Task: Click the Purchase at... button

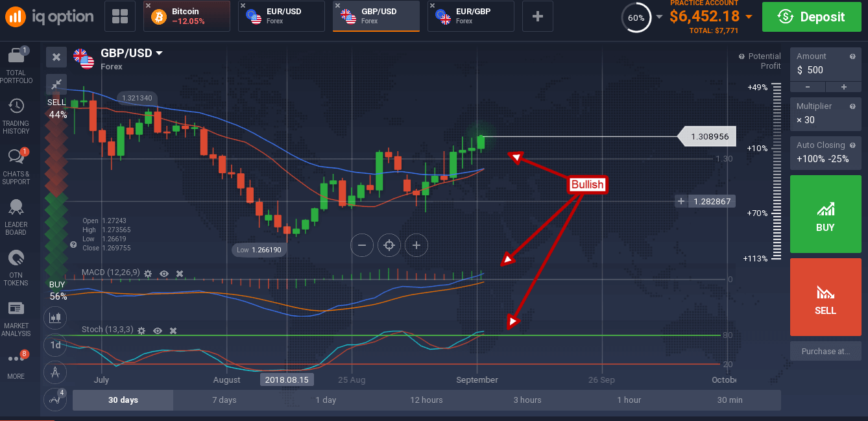Action: [825, 351]
